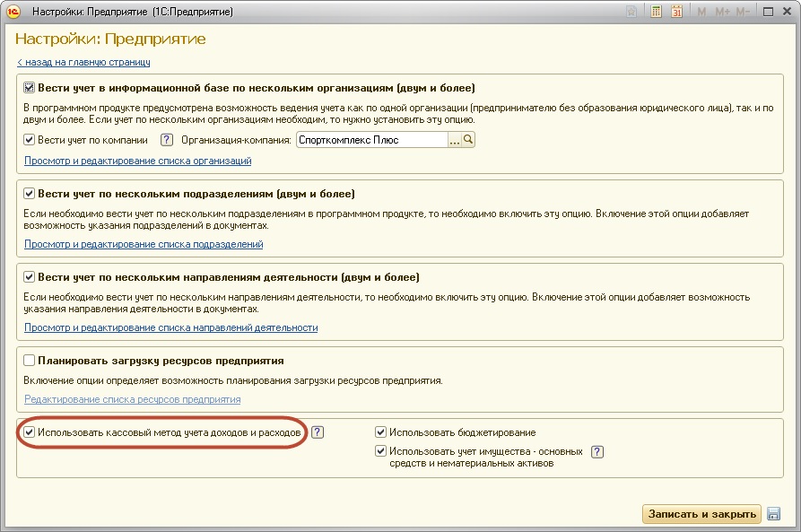This screenshot has height=532, width=801.
Task: Go back via 'назад на главную страницу' link
Action: [x=83, y=62]
